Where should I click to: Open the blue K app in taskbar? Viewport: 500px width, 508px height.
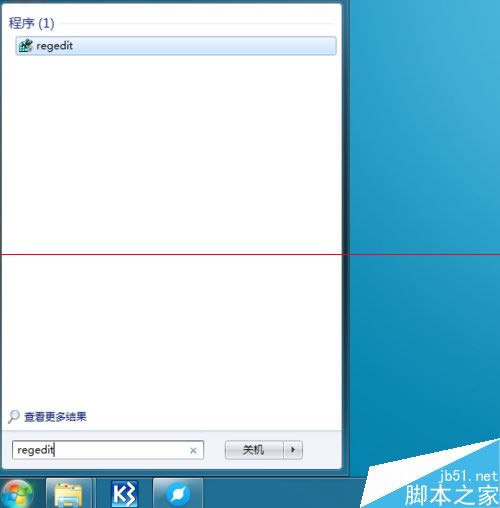[124, 494]
